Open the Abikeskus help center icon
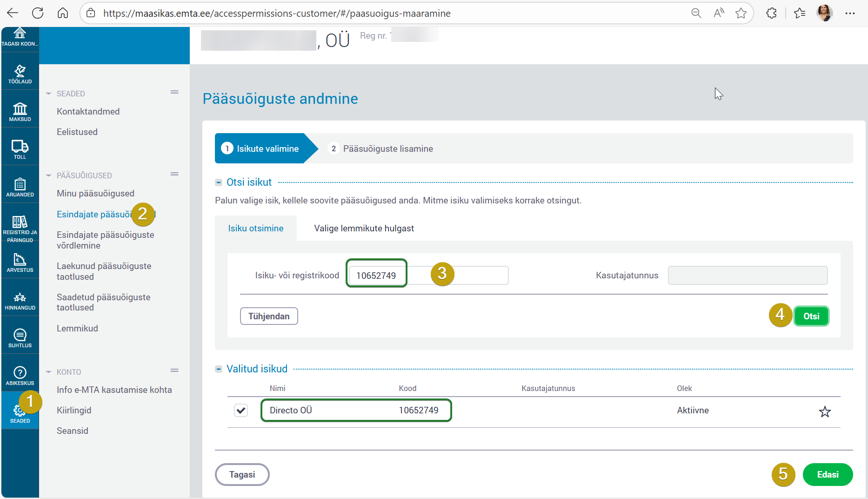This screenshot has width=868, height=499. 20,376
